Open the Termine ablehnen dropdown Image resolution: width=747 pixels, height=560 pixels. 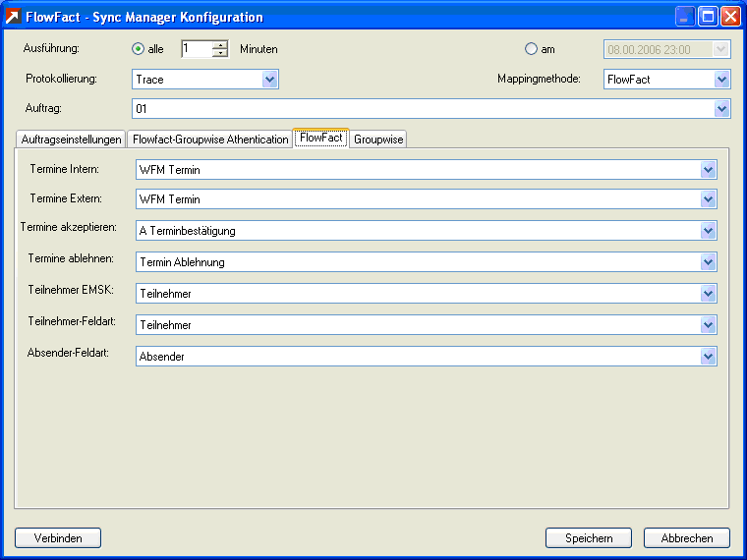(x=708, y=262)
